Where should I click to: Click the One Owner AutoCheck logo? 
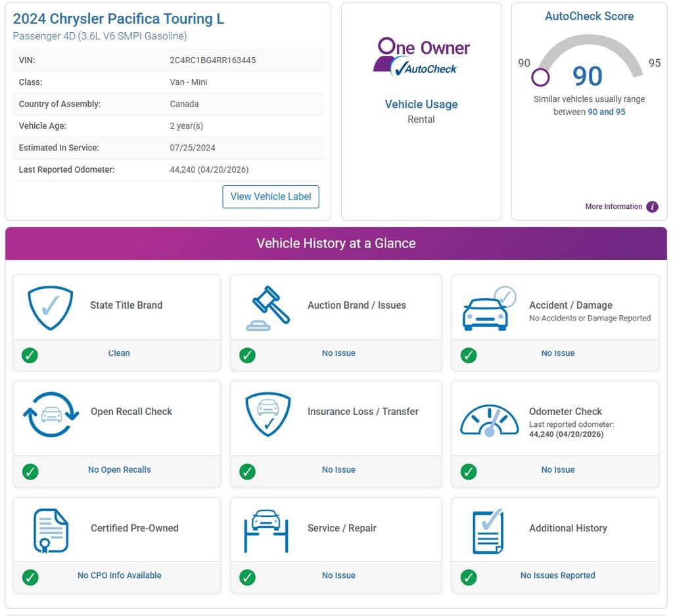coord(421,58)
